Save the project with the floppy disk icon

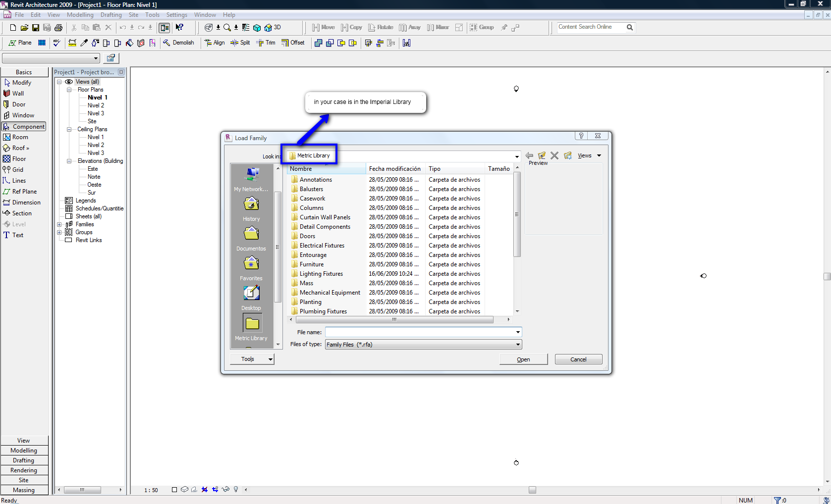[36, 28]
